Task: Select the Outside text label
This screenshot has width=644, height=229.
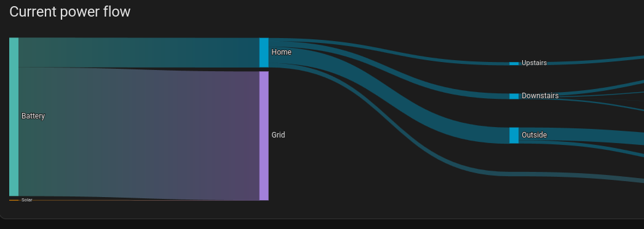Action: tap(534, 135)
